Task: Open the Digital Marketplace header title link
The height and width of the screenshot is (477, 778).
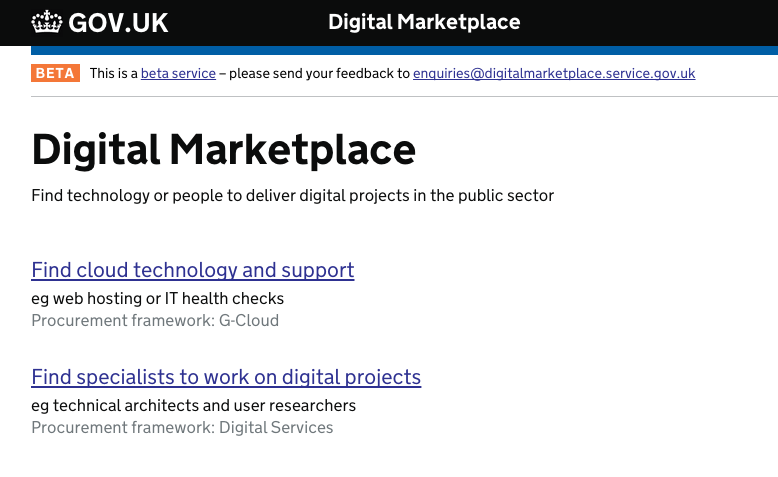Action: (424, 22)
